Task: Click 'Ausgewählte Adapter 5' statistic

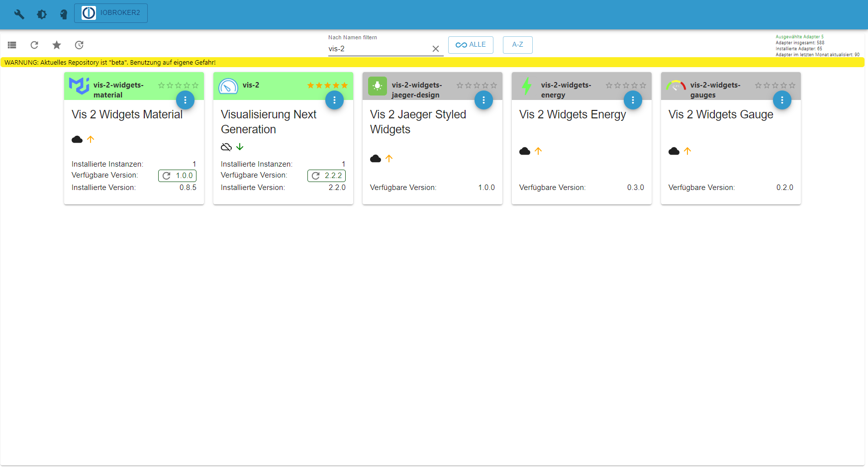Action: [x=799, y=37]
